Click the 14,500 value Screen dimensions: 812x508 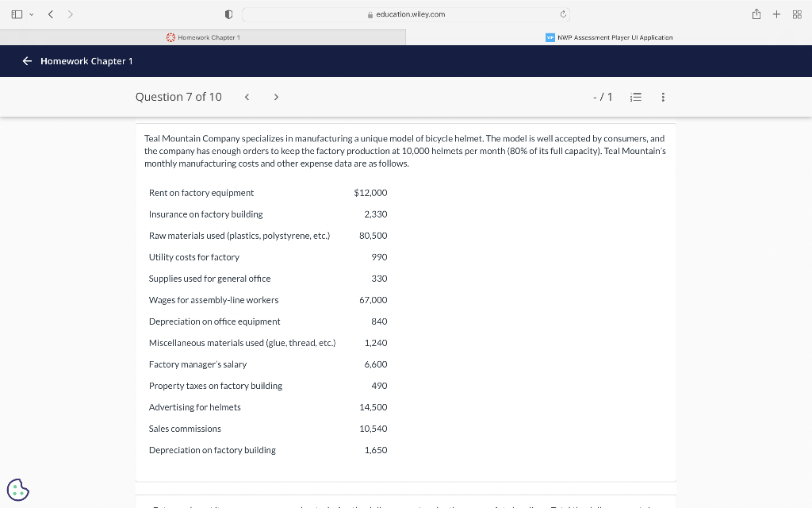(x=373, y=407)
